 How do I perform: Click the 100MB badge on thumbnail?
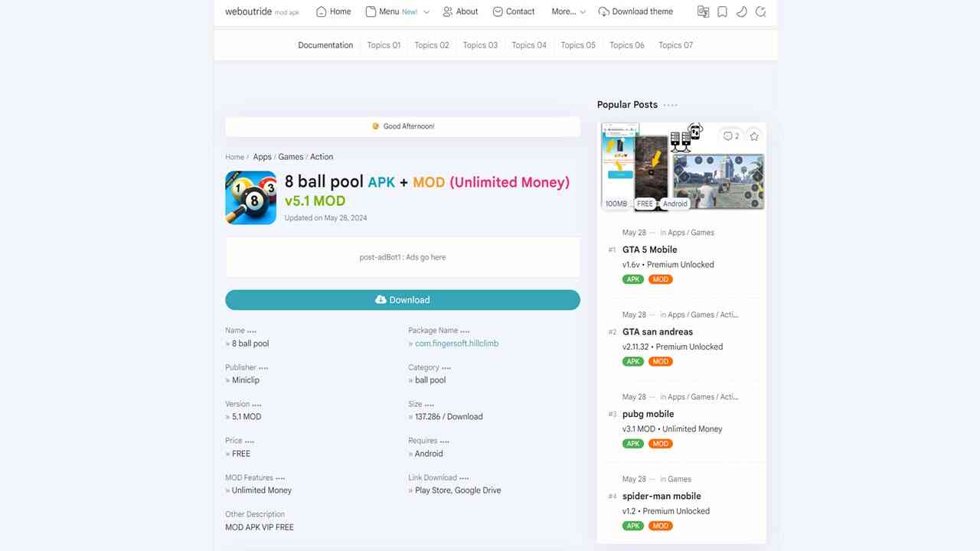(616, 204)
